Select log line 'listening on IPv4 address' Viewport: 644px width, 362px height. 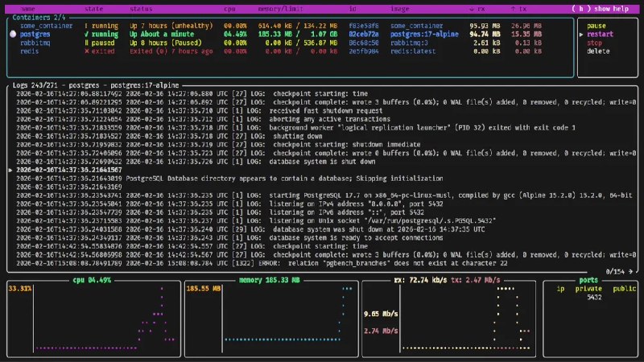coord(229,204)
